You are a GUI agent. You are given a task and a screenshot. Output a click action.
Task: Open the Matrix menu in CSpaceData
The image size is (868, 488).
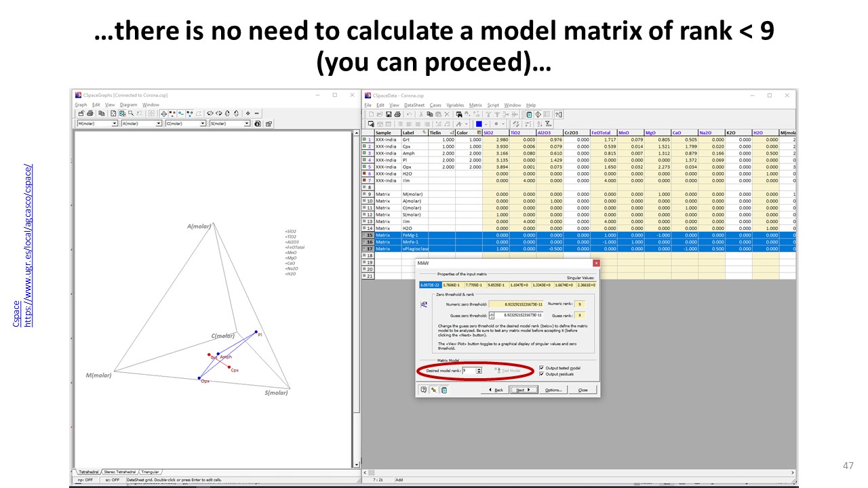point(475,105)
